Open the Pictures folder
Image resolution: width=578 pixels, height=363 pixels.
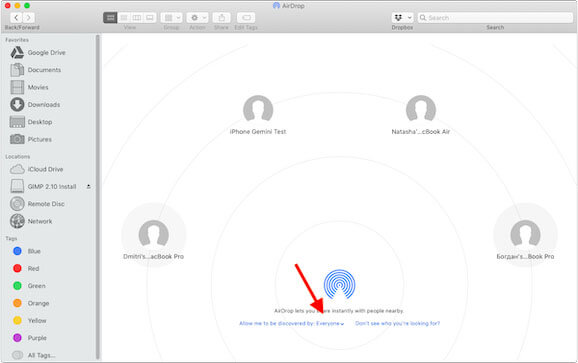(x=39, y=139)
